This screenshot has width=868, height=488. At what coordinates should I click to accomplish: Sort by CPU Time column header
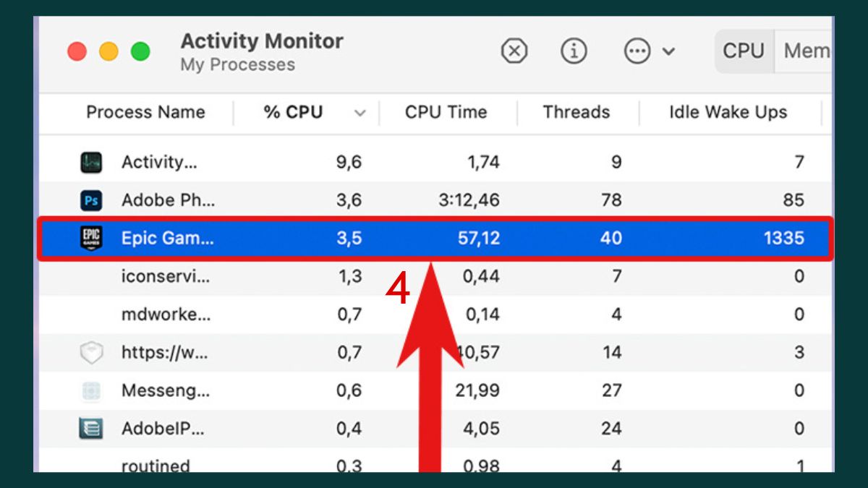coord(446,112)
